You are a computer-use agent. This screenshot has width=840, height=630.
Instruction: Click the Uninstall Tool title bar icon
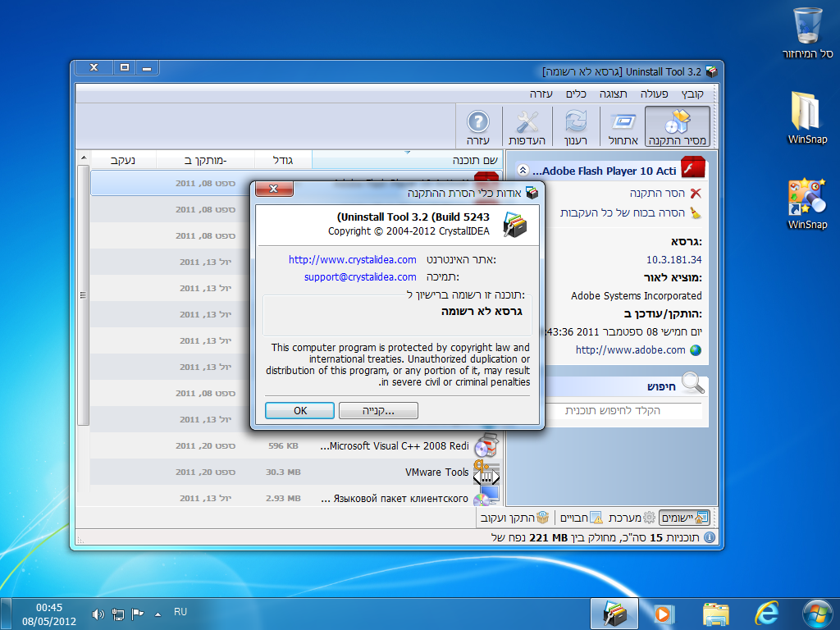[711, 71]
